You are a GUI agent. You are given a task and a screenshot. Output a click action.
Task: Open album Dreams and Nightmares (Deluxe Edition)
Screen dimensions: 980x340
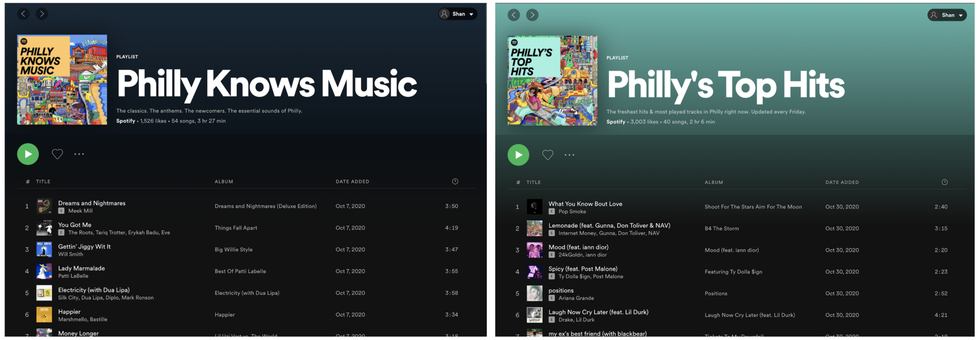coord(265,206)
